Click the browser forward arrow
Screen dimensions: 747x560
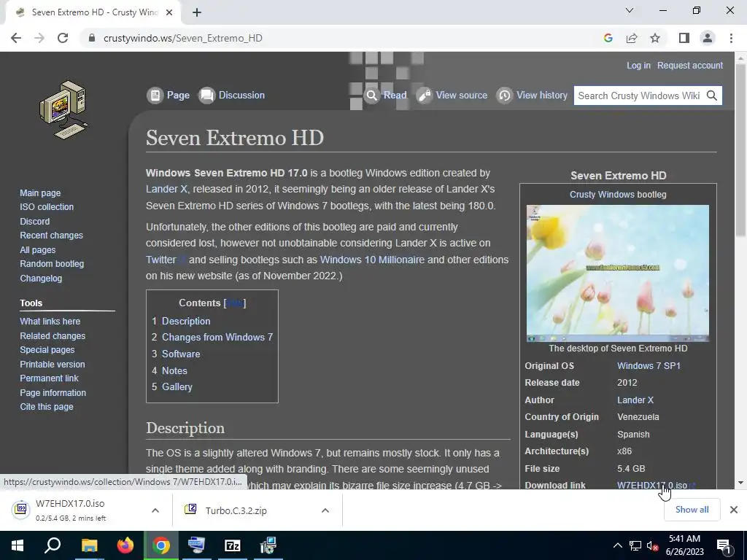pos(39,38)
